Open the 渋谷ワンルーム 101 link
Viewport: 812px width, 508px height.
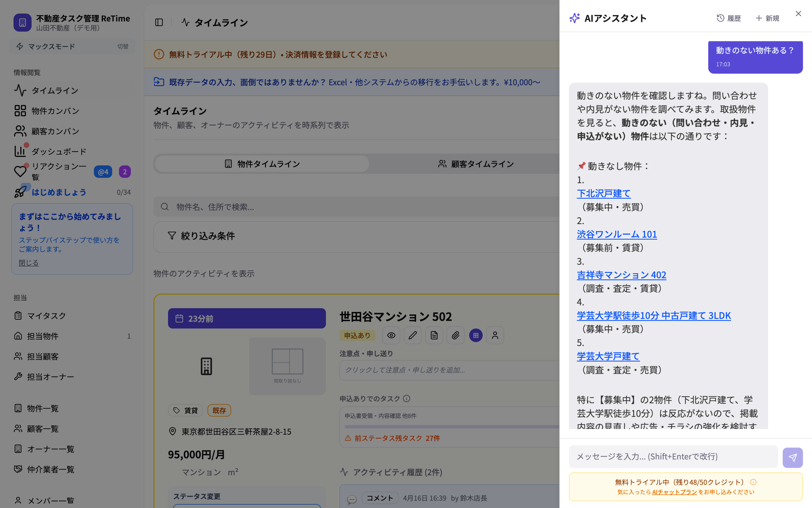tap(617, 234)
